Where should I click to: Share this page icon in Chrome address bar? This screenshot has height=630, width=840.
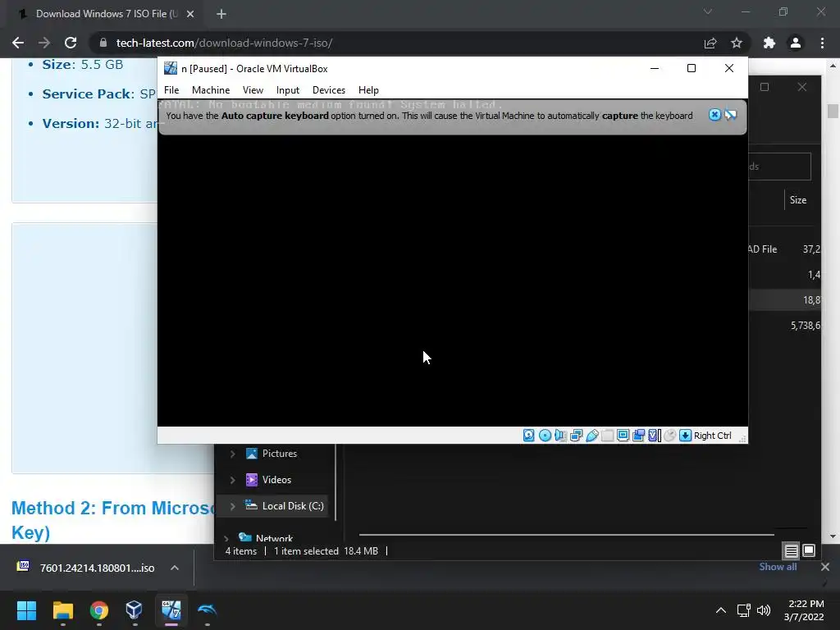pyautogui.click(x=710, y=43)
